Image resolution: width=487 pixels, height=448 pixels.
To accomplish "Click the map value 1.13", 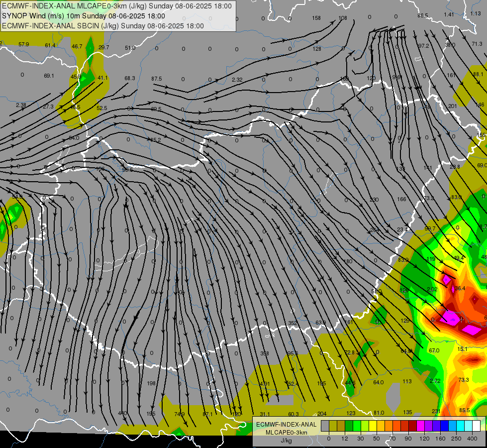I will (x=475, y=13).
